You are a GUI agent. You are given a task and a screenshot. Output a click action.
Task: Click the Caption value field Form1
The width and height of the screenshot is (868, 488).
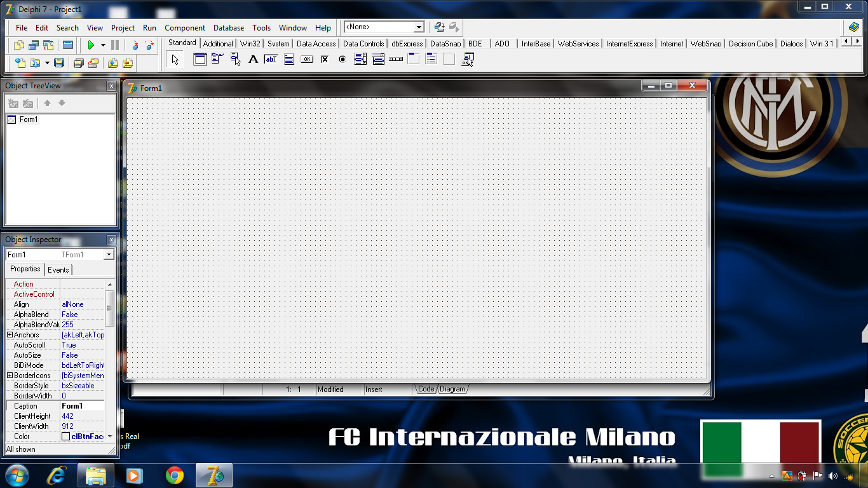point(83,406)
